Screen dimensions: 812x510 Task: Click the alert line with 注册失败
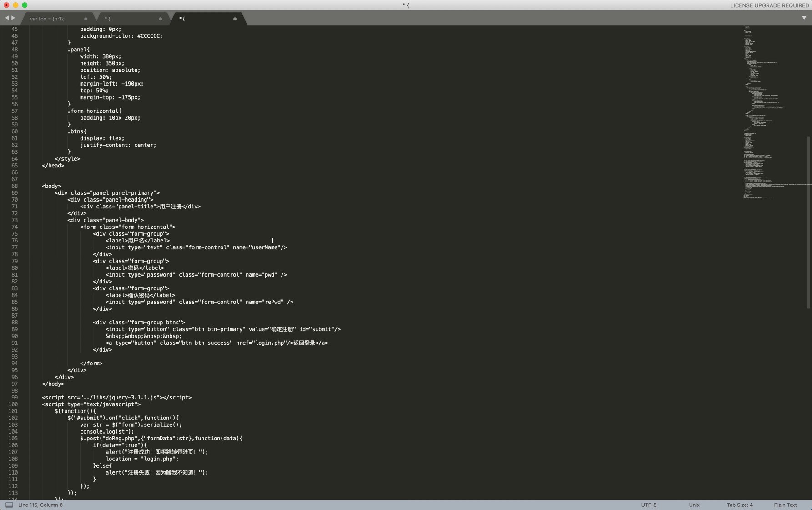[x=156, y=473]
